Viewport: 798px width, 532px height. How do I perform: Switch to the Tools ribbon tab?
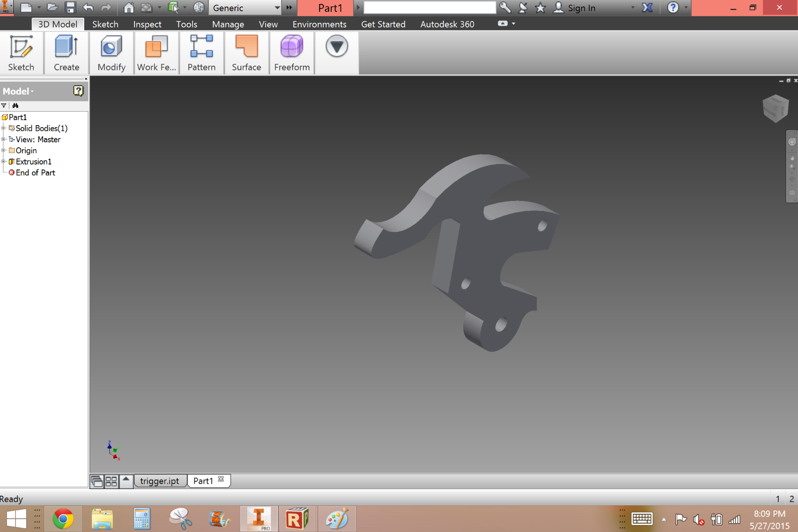187,24
